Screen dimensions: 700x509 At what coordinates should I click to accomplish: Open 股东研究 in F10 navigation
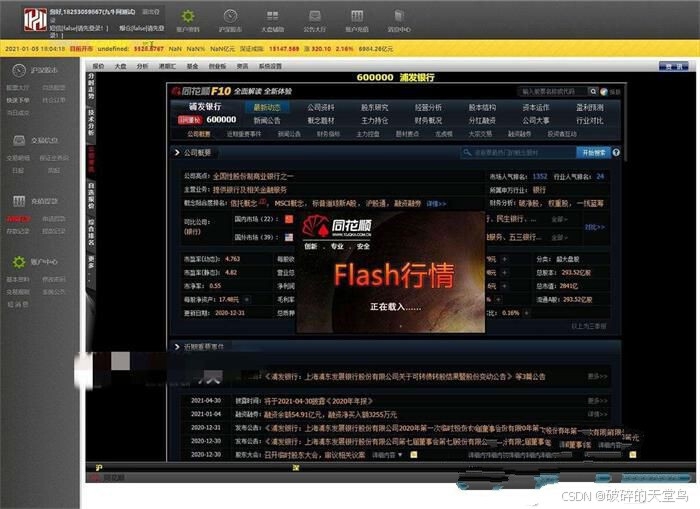coord(374,107)
